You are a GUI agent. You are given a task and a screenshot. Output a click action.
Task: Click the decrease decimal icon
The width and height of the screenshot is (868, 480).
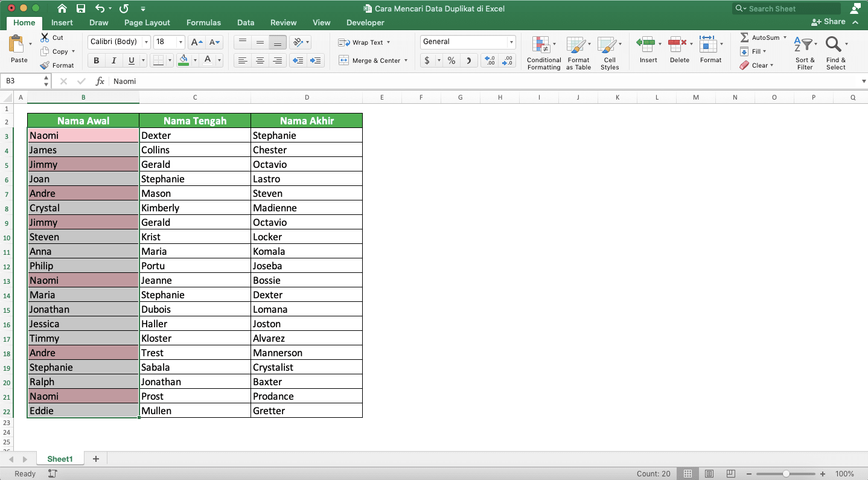pyautogui.click(x=508, y=60)
